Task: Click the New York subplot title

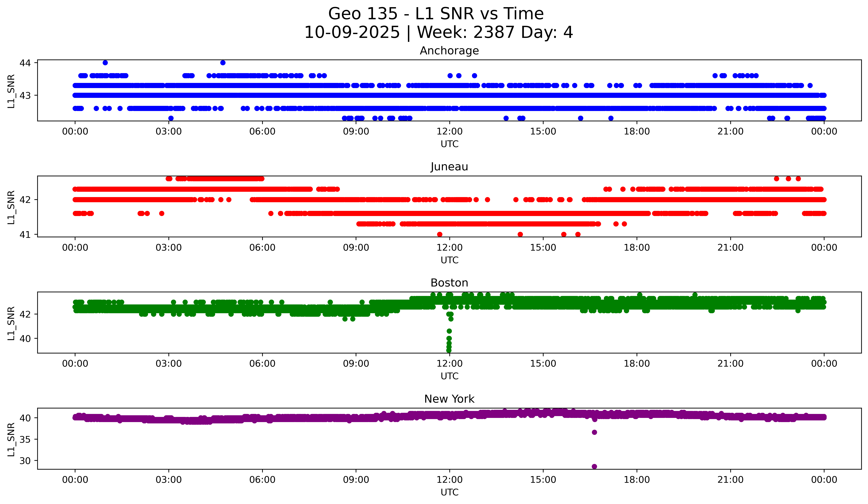Action: click(449, 399)
